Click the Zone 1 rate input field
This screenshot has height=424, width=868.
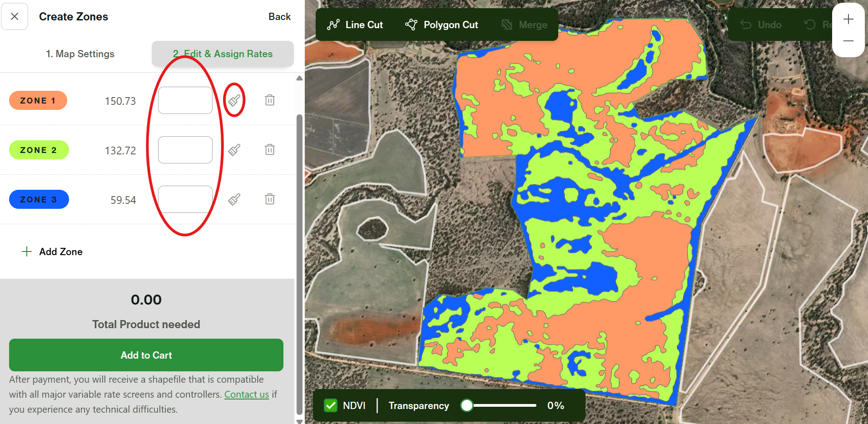point(185,100)
